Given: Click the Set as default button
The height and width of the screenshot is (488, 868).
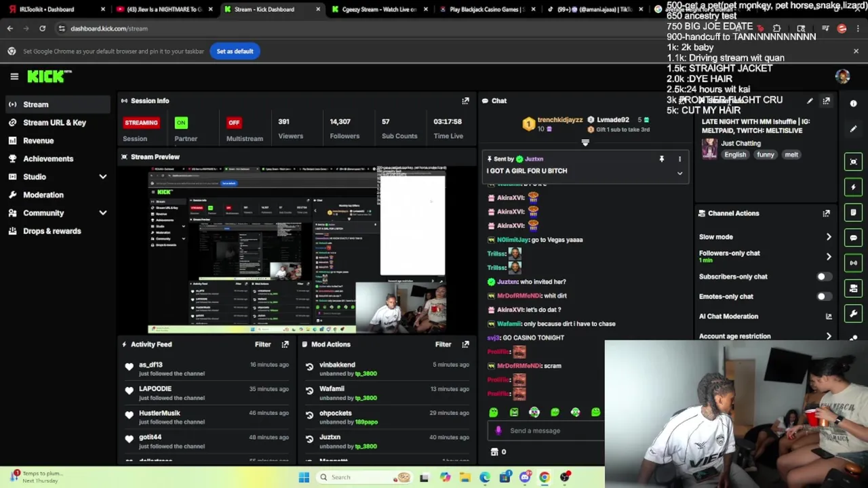Looking at the screenshot, I should [235, 52].
